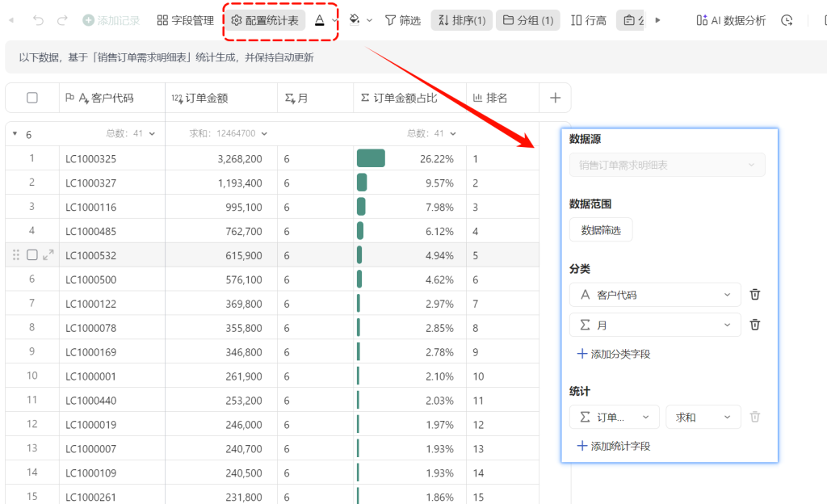The image size is (827, 504).
Task: Click the toolbar scroll-right arrow
Action: point(657,20)
